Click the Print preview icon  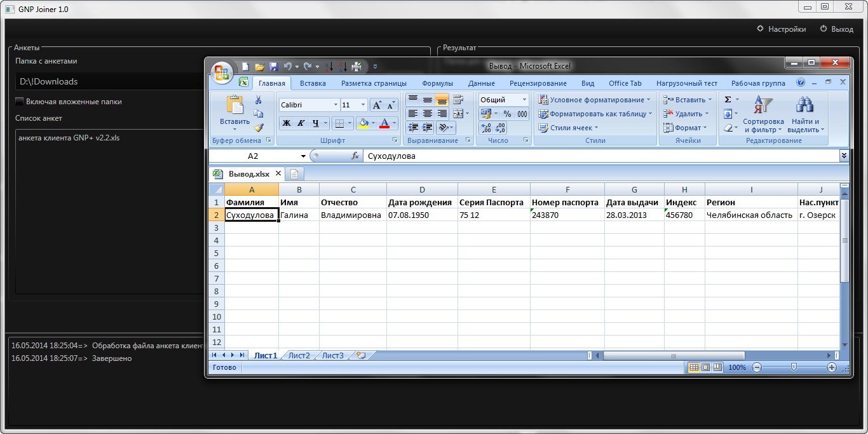coord(356,66)
